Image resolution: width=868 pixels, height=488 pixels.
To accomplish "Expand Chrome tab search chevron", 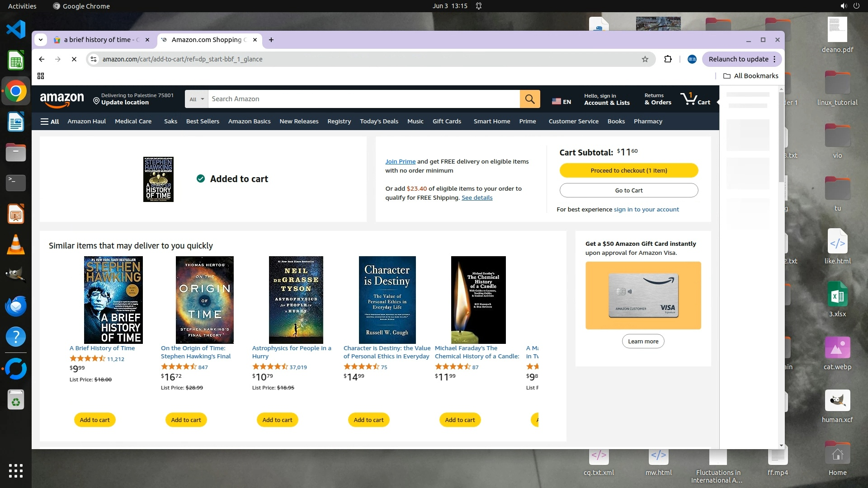I will pos(41,40).
